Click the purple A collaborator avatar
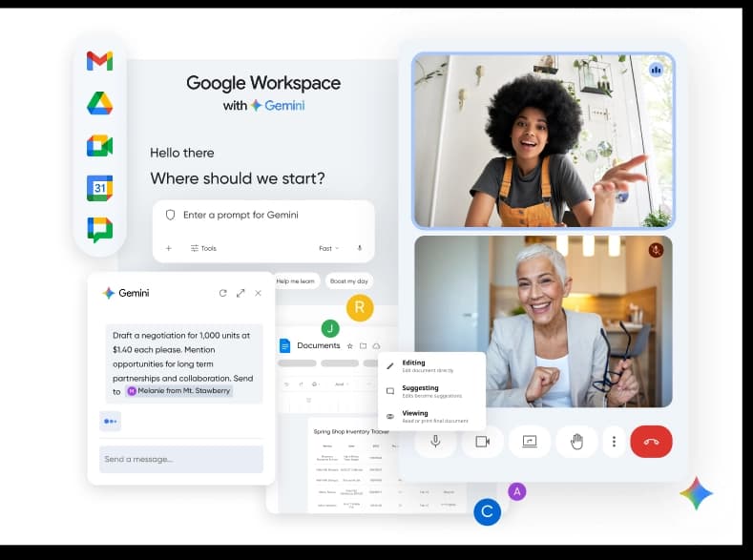The height and width of the screenshot is (560, 753). (x=517, y=491)
